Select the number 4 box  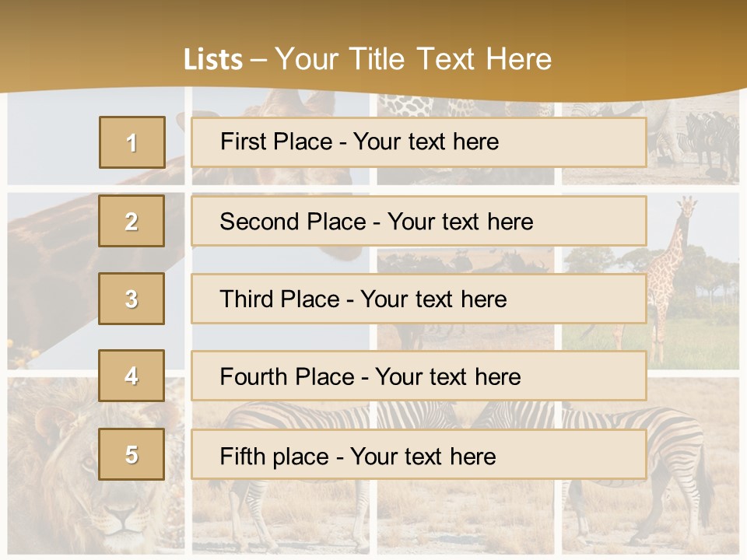(x=132, y=376)
